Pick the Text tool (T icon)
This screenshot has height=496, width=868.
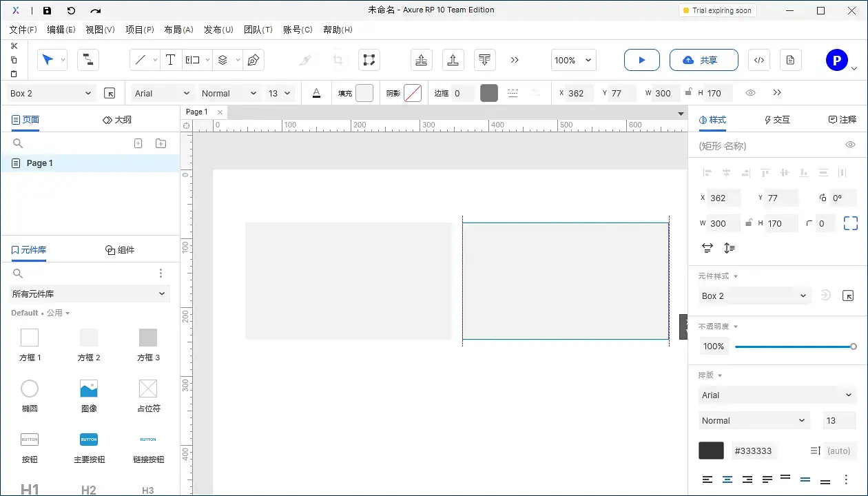(x=170, y=60)
